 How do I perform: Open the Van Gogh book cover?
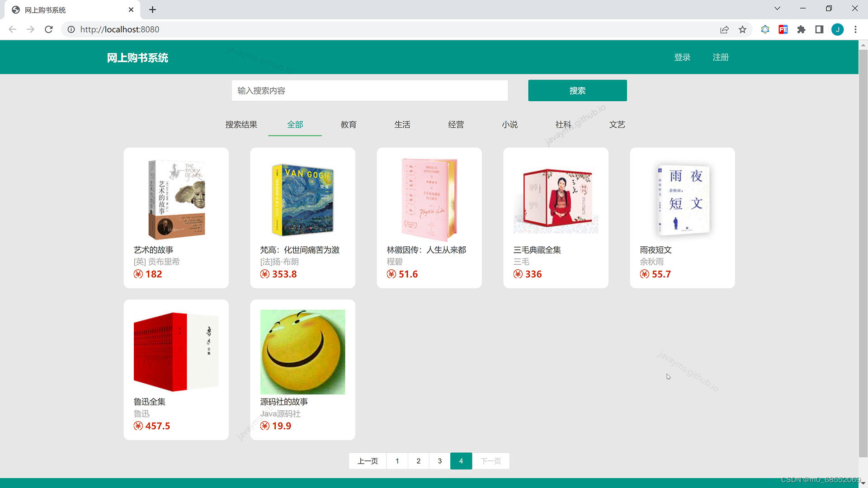[x=303, y=199]
